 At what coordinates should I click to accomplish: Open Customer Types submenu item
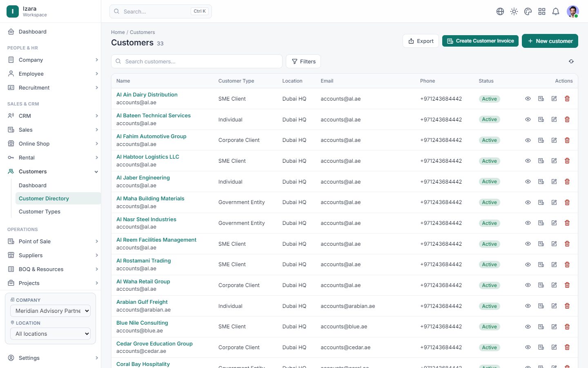coord(58,211)
